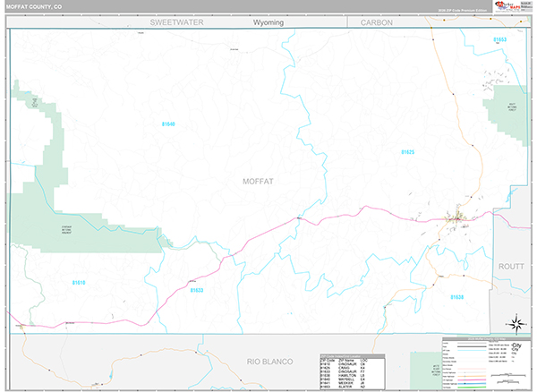Image resolution: width=537 pixels, height=392 pixels.
Task: Click the compass rose icon
Action: point(516,323)
